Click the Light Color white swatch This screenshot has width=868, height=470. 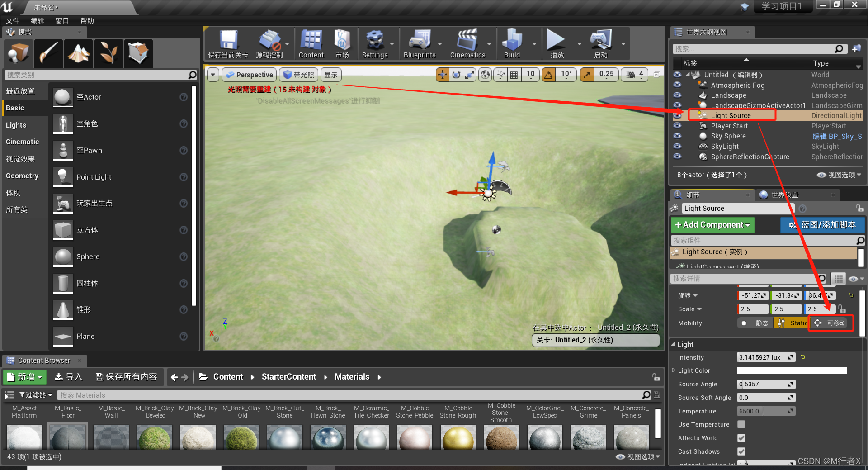792,370
